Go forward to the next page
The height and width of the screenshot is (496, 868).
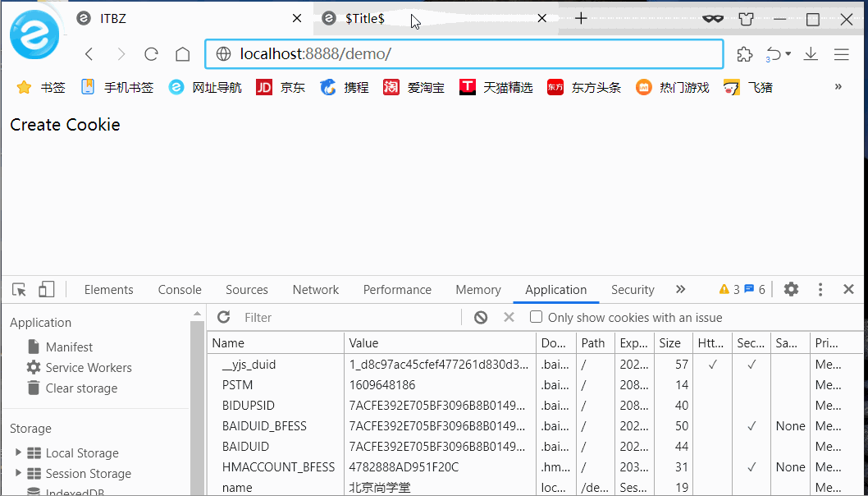pyautogui.click(x=121, y=53)
